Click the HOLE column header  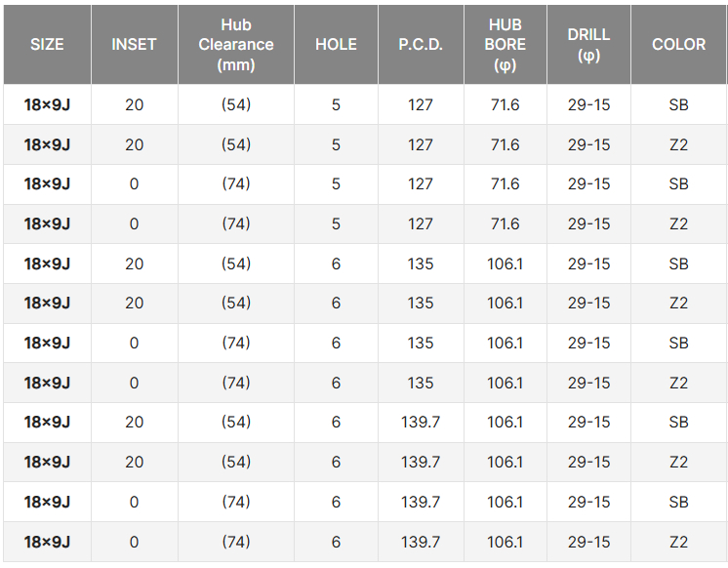pyautogui.click(x=336, y=45)
